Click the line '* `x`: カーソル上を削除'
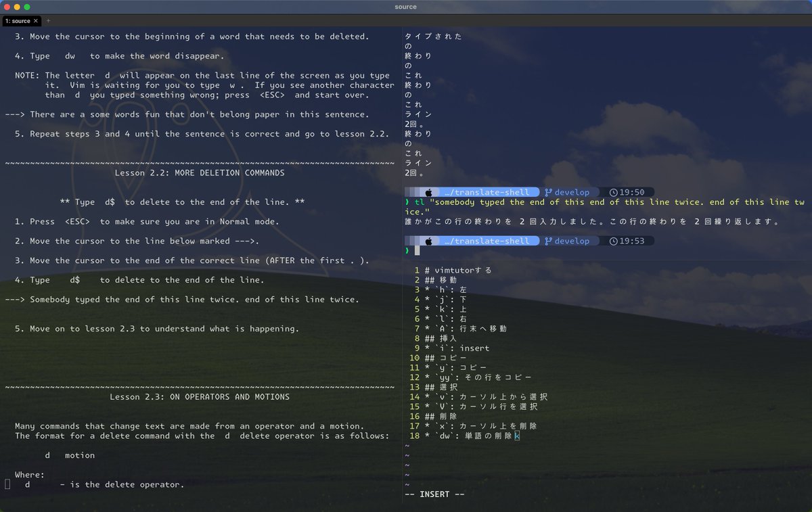The height and width of the screenshot is (512, 812). coord(481,426)
